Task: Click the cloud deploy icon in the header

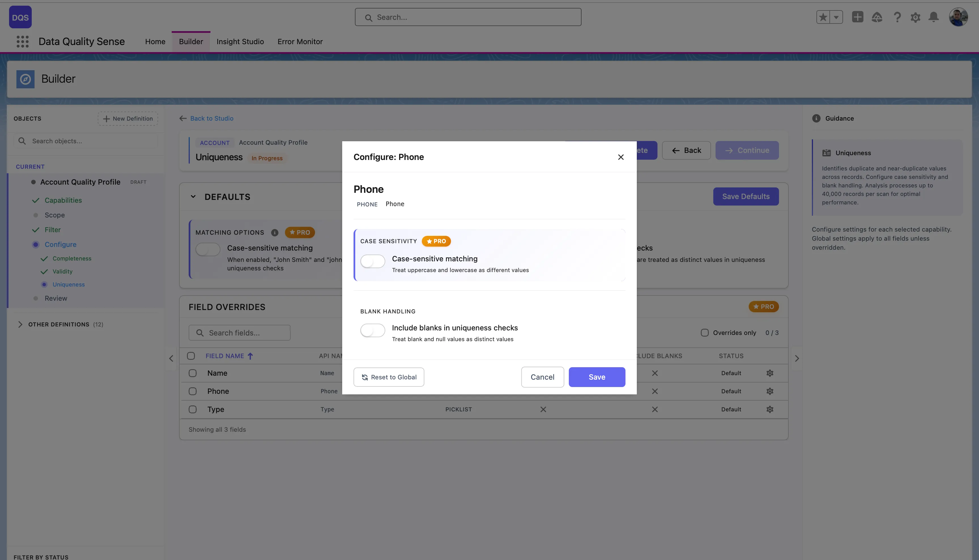Action: (877, 17)
